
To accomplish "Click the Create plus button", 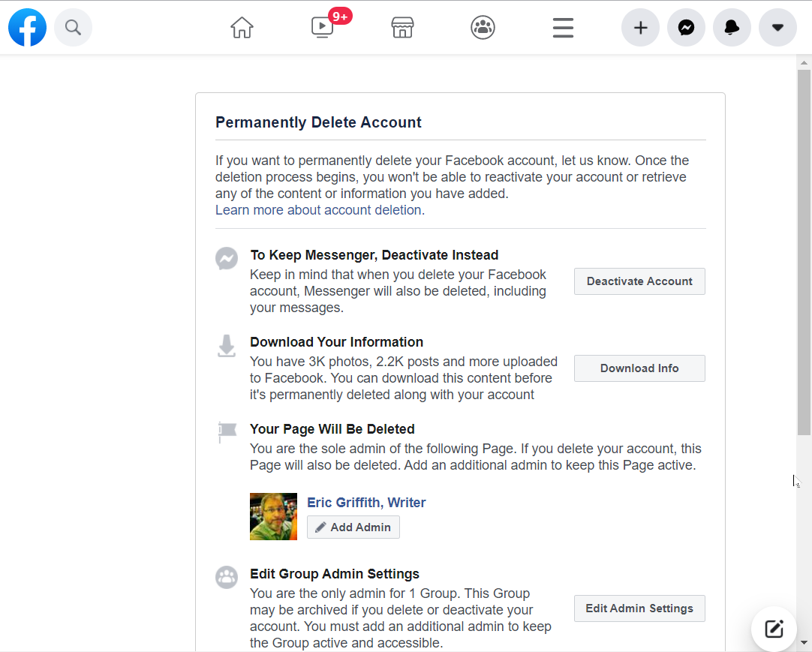I will 640,28.
